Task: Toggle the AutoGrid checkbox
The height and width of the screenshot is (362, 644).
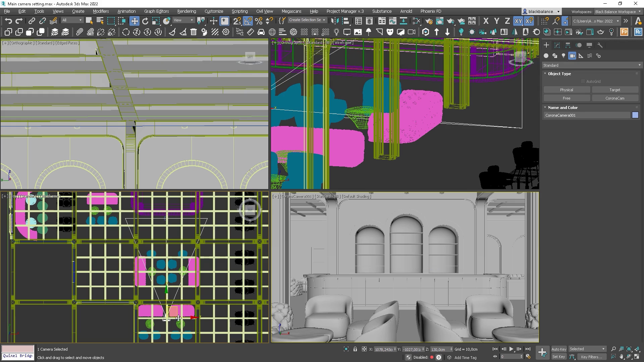Action: 583,81
